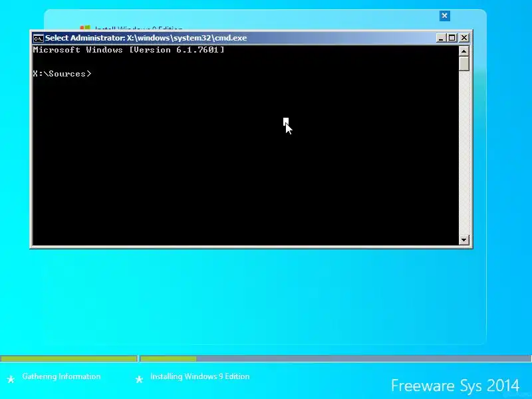
Task: Minimize the cmd.exe window
Action: [441, 38]
